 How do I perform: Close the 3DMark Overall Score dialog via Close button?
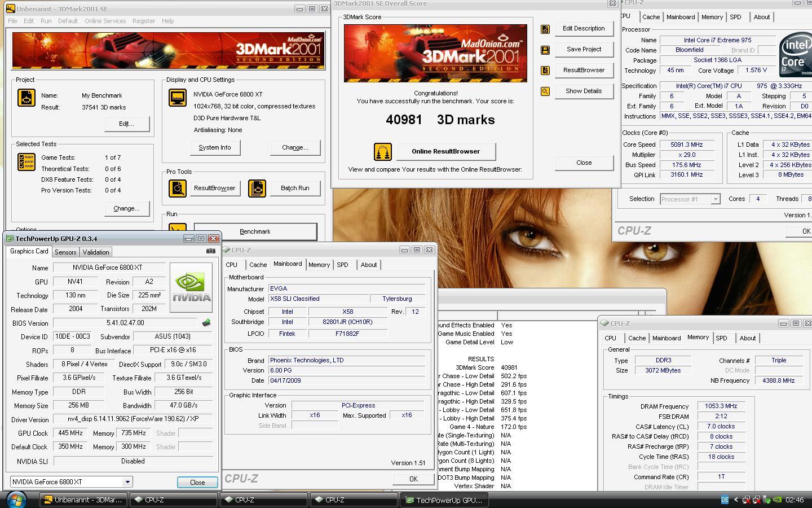584,163
